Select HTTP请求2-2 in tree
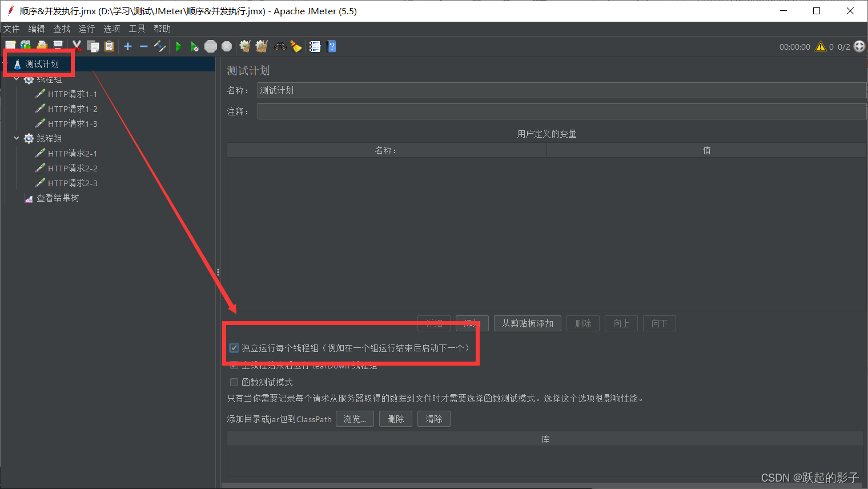Image resolution: width=868 pixels, height=489 pixels. 73,168
